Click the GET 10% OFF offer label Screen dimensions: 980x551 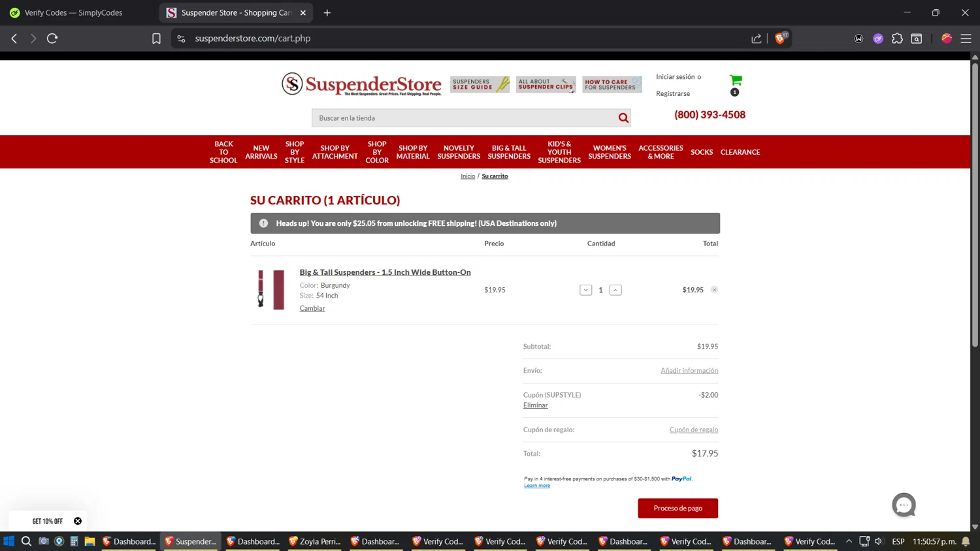(x=48, y=521)
